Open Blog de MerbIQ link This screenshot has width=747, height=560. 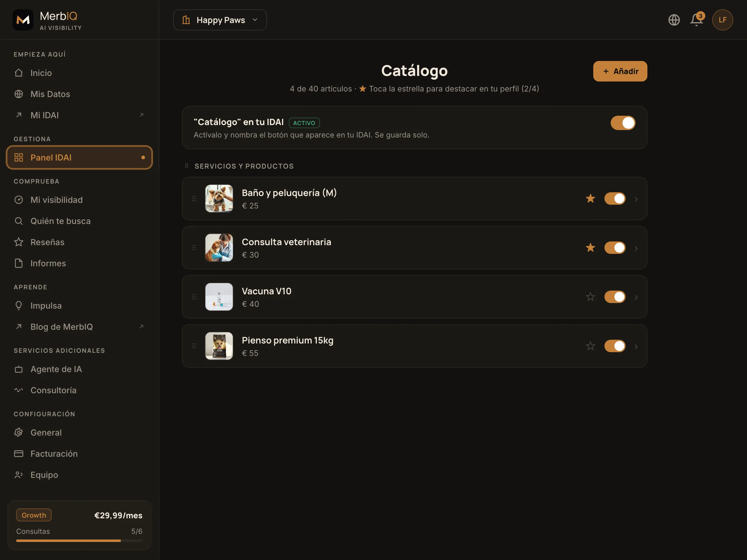pos(79,326)
